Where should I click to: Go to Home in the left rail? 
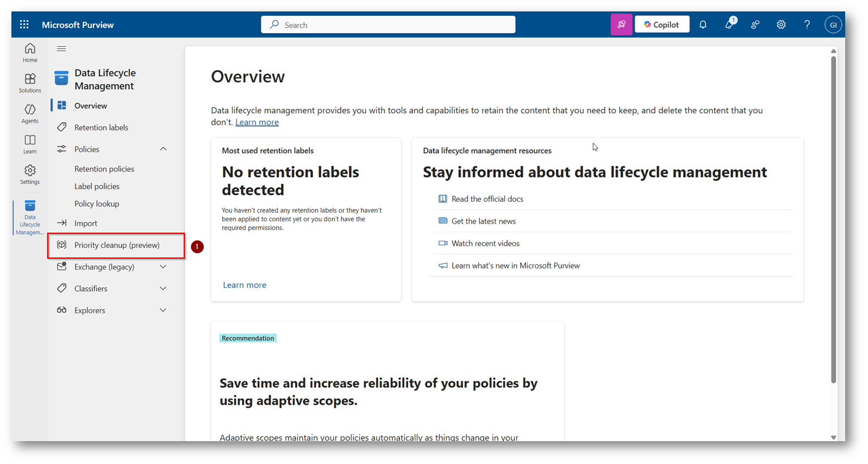pos(30,53)
